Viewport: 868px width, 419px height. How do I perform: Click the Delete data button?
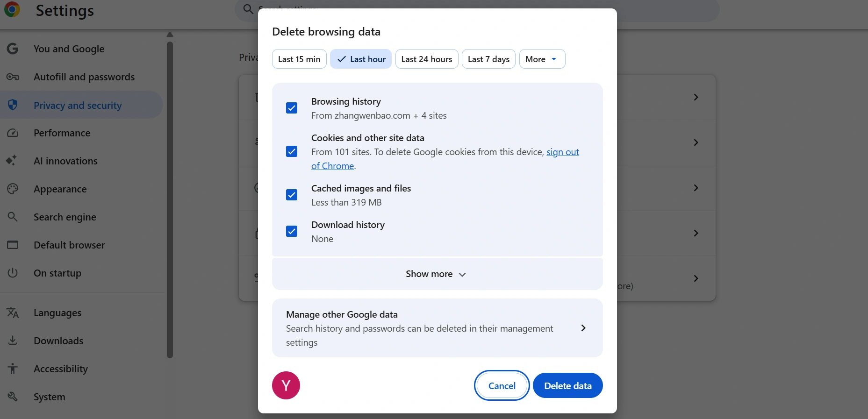567,385
